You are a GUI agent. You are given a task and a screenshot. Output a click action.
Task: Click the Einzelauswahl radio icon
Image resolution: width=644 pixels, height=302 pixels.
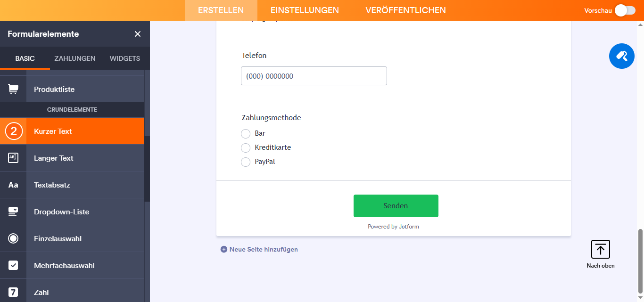click(x=13, y=238)
